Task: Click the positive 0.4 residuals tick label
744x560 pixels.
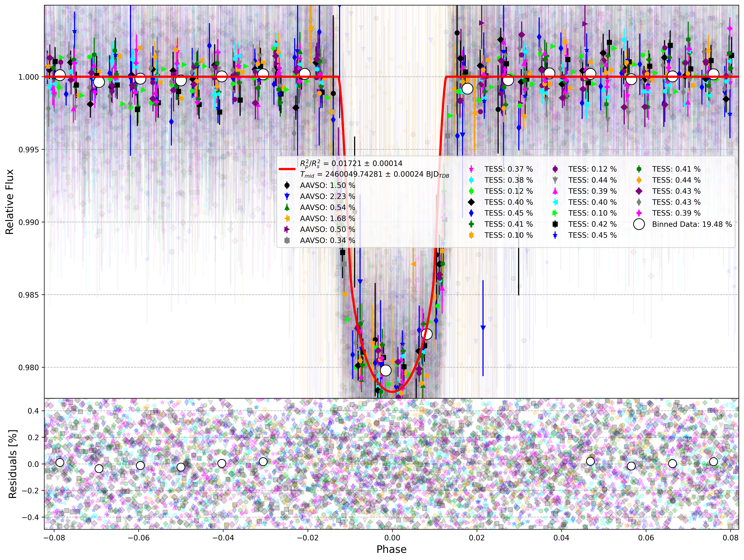Action: [33, 411]
